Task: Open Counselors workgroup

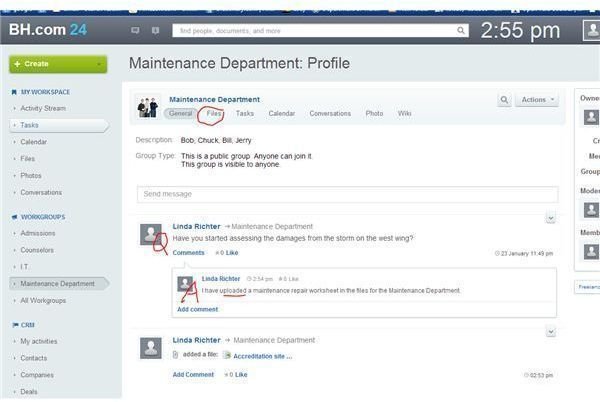Action: 37,250
